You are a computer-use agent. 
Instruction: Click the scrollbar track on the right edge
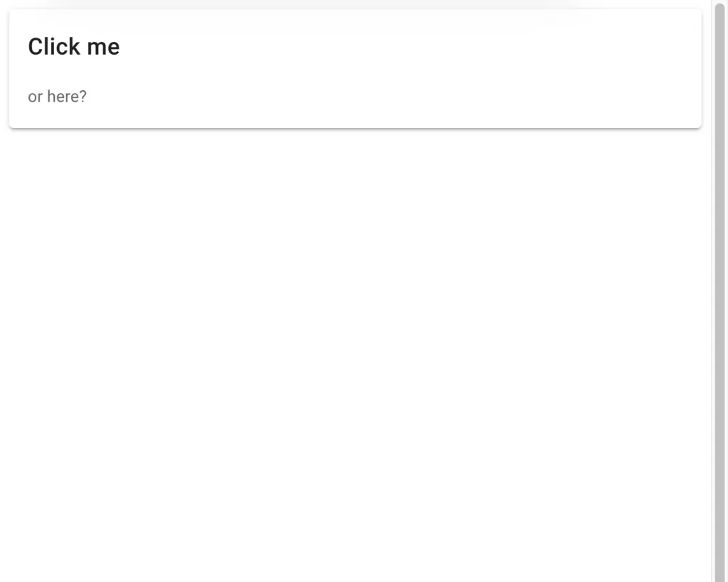(719, 577)
